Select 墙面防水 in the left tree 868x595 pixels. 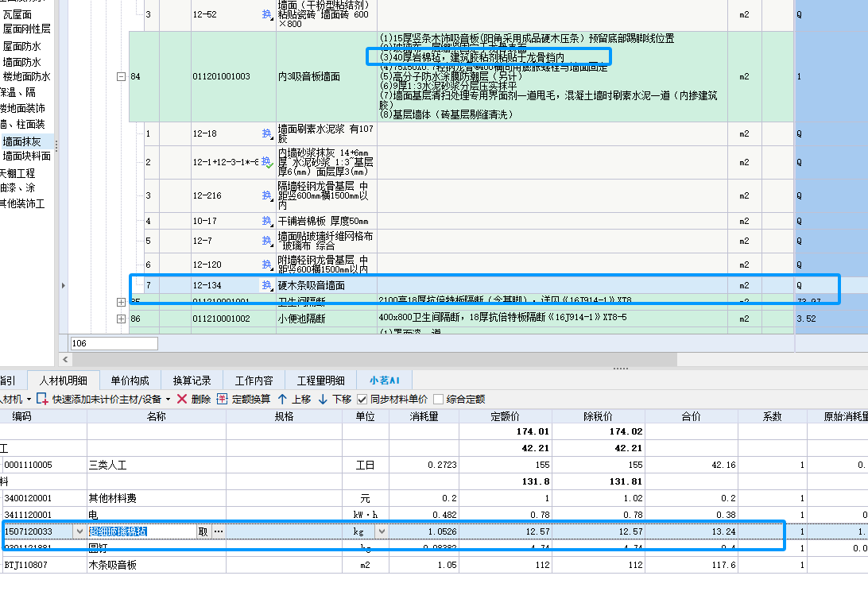click(21, 62)
